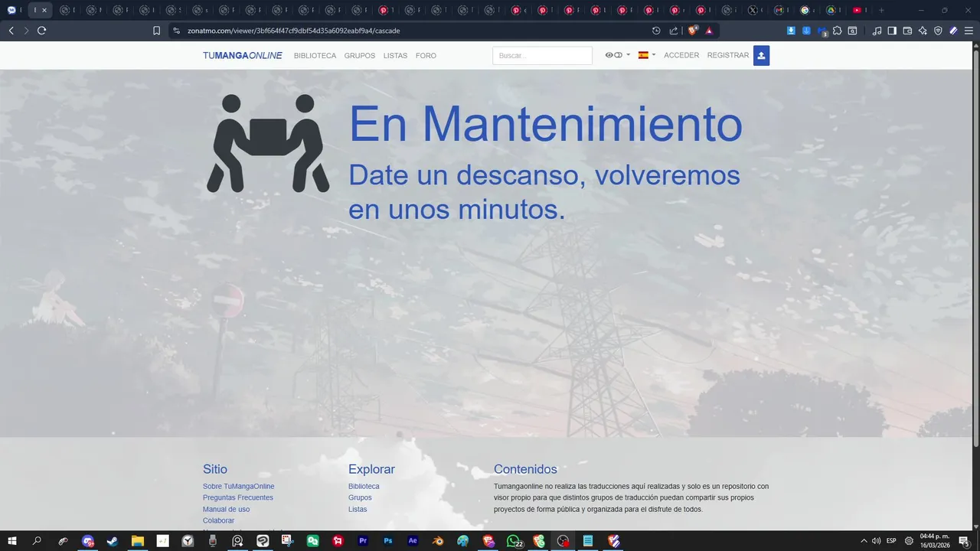Open the ESP language indicator
Image resolution: width=980 pixels, height=551 pixels.
[x=891, y=541]
